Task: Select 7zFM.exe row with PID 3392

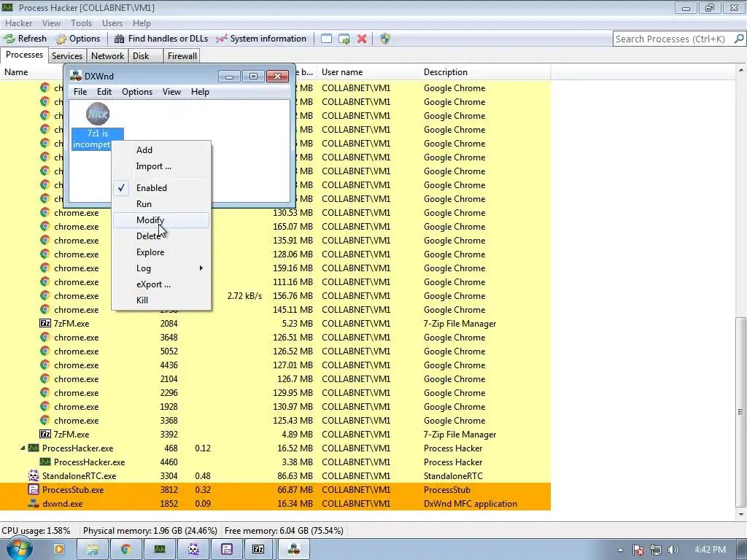Action: click(275, 435)
